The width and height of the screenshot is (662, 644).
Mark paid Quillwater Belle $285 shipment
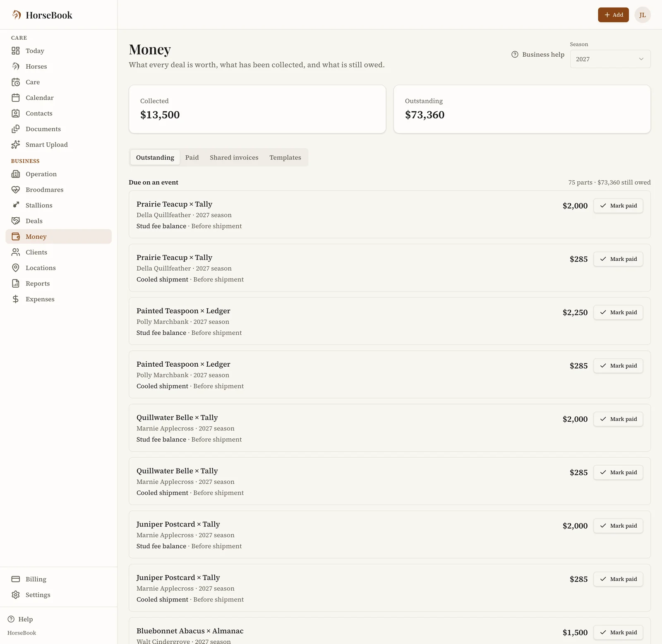pos(618,473)
